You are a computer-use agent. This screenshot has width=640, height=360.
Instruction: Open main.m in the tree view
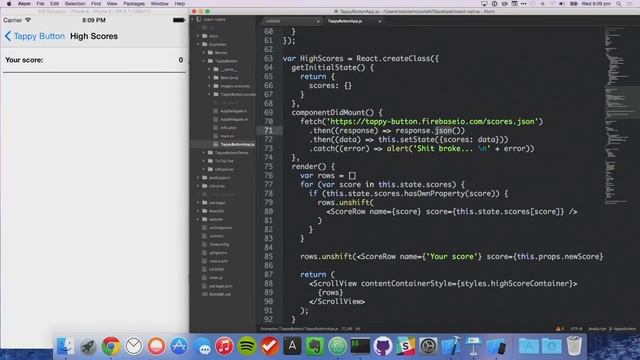227,136
